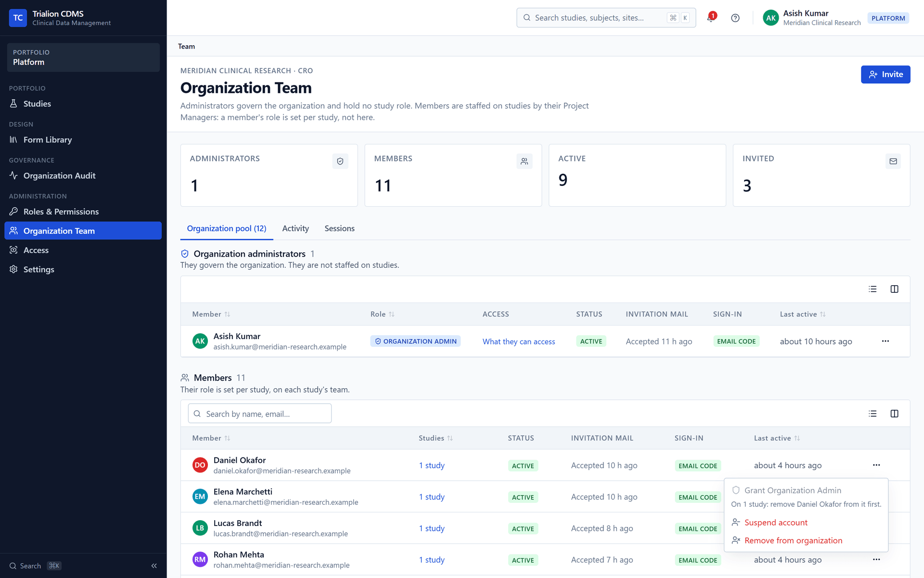Click the administrators shield icon in the stat card
This screenshot has height=578, width=924.
tap(340, 161)
